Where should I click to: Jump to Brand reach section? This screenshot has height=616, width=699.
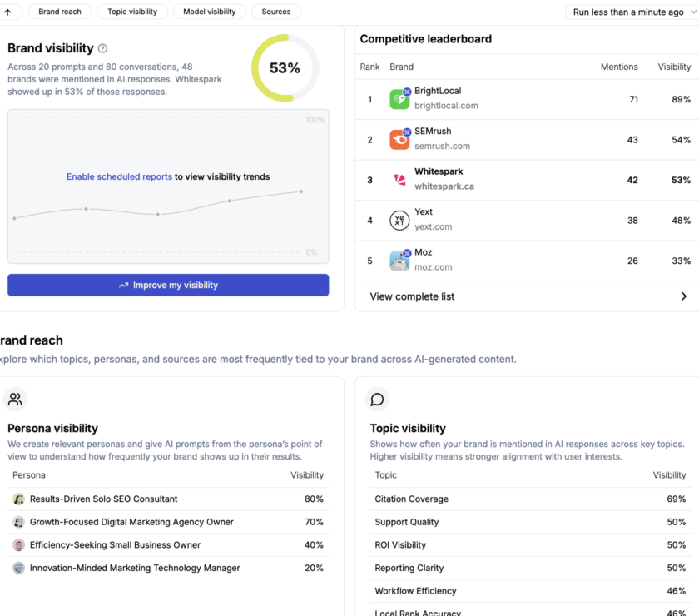coord(60,12)
